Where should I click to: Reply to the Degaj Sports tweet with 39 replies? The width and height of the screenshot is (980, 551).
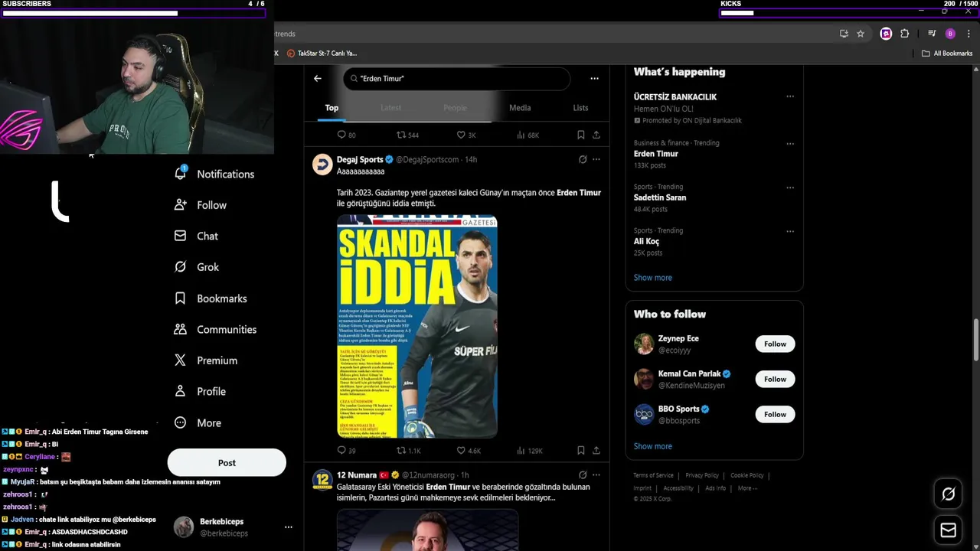(346, 451)
